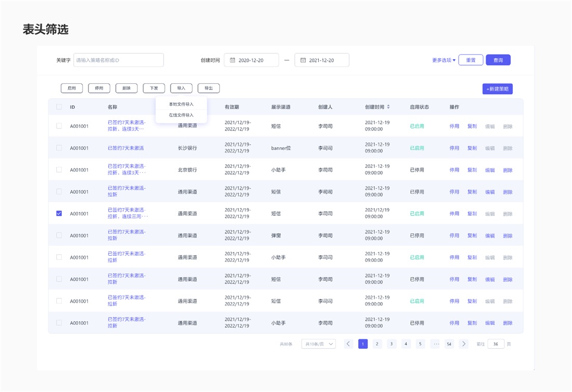The image size is (572, 392).
Task: Open strategy name link in 北京银行 row
Action: [x=126, y=169]
